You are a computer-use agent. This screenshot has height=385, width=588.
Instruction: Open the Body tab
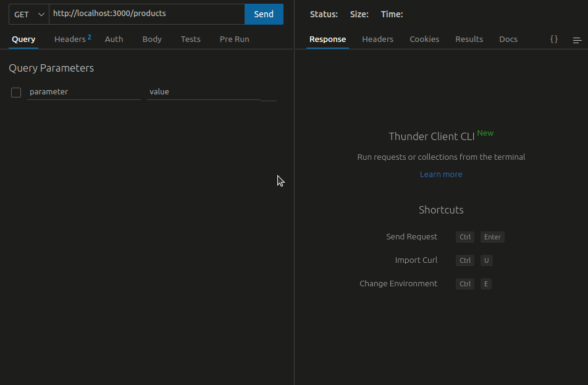point(152,39)
